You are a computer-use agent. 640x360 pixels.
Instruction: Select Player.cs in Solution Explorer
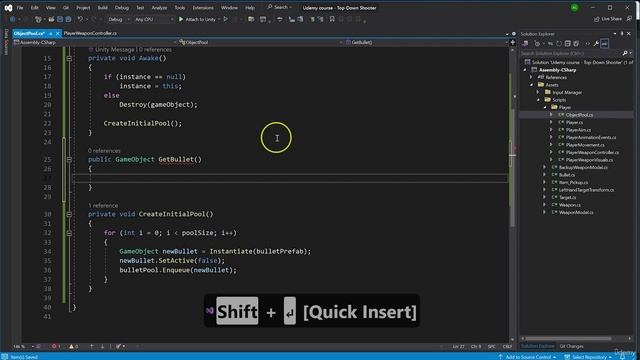574,122
